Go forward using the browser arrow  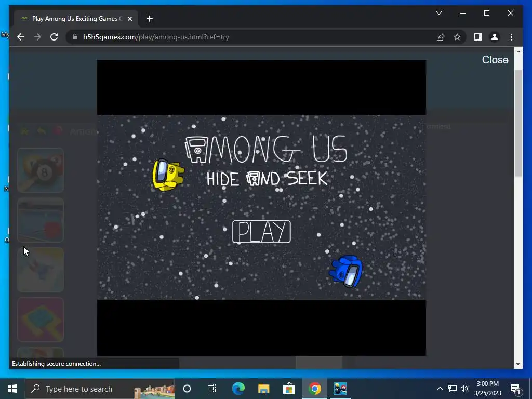[37, 37]
